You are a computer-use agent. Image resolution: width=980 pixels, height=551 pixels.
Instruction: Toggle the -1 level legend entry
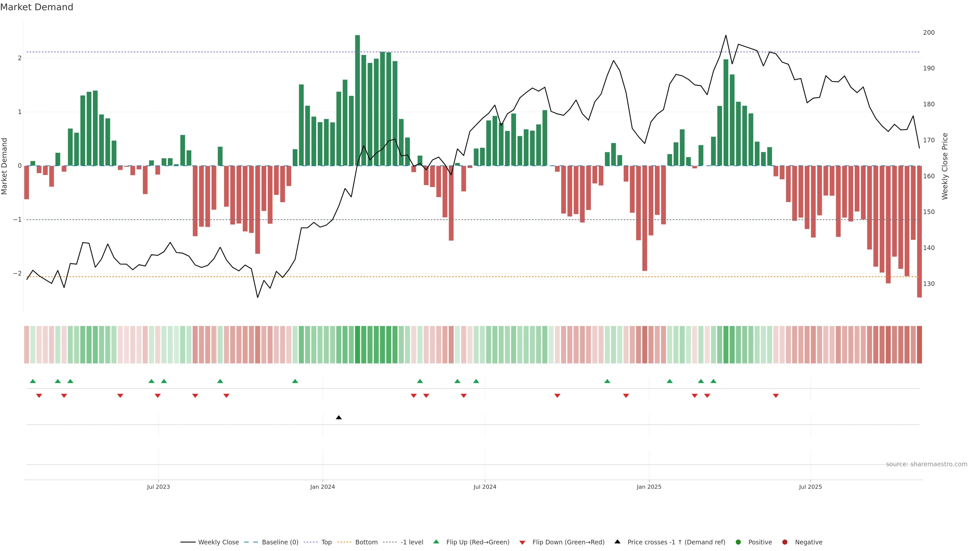tap(412, 542)
